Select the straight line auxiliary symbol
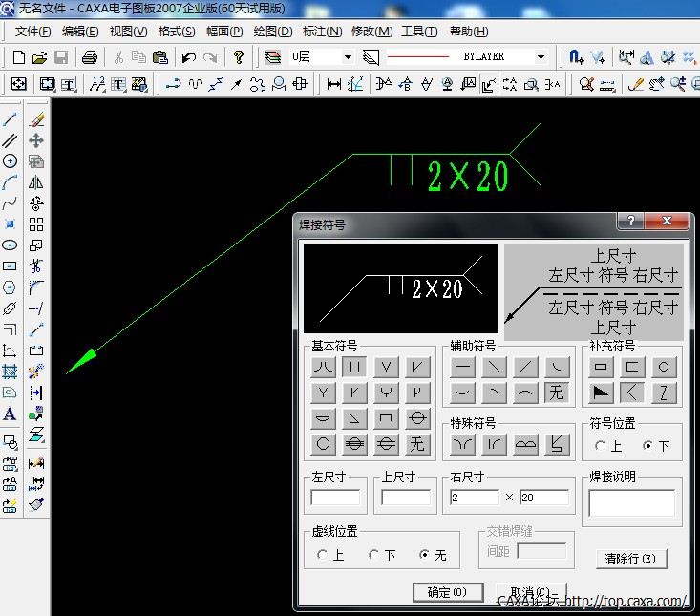This screenshot has width=700, height=616. [x=463, y=367]
